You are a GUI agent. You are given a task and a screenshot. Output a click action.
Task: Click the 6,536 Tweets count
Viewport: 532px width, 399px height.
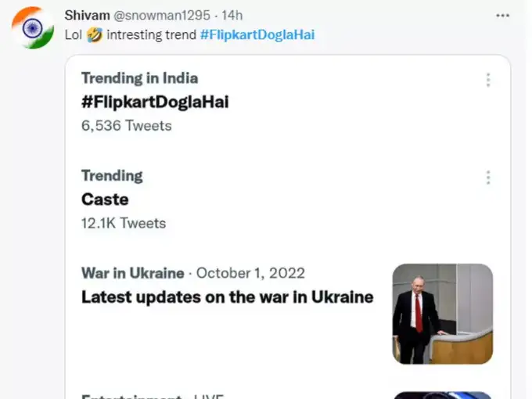point(126,125)
